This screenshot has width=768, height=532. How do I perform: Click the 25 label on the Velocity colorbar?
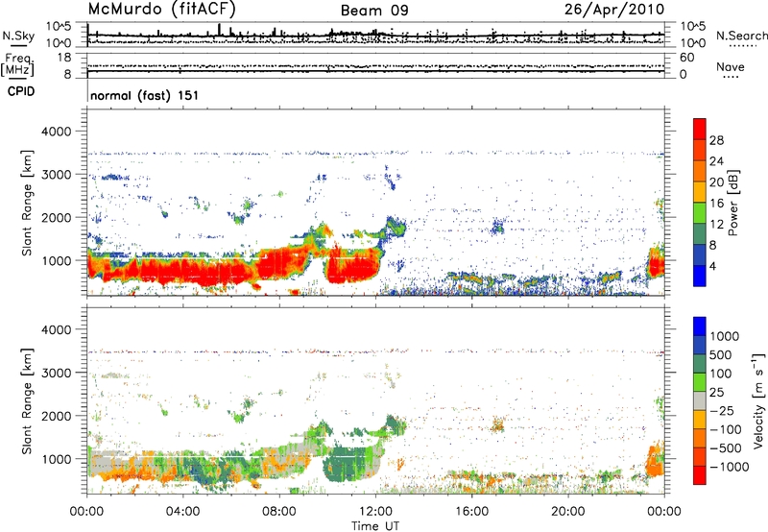coord(718,393)
